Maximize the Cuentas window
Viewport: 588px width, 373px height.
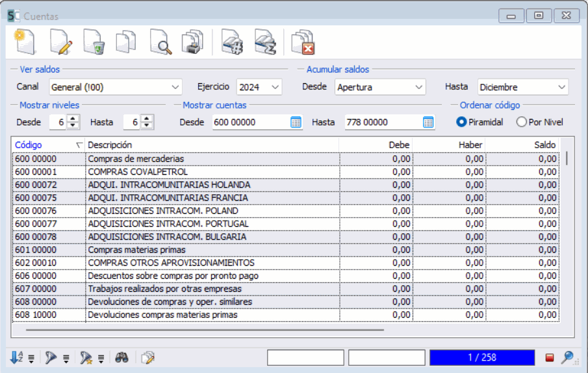[539, 16]
